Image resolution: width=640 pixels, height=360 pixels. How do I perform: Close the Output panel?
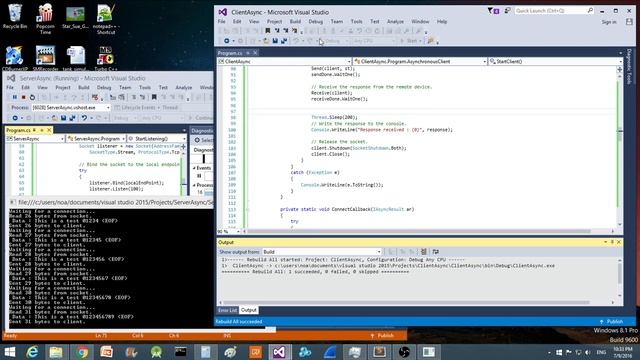pos(619,242)
